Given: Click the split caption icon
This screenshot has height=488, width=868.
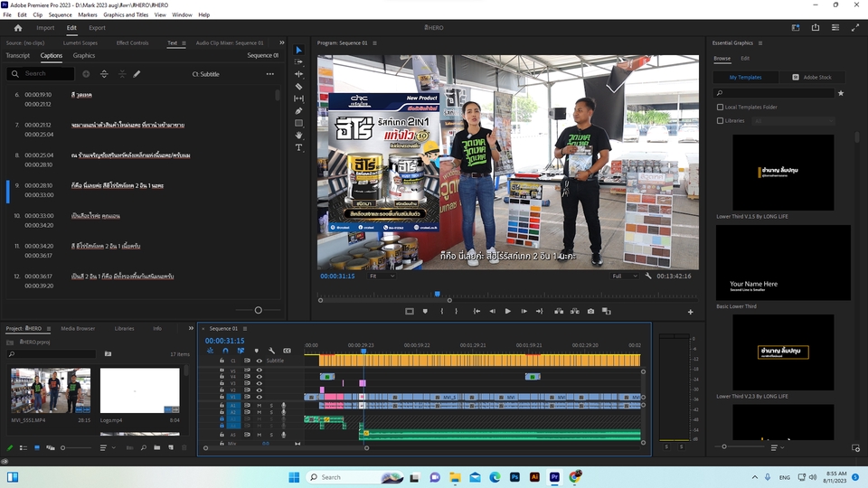Looking at the screenshot, I should click(x=104, y=73).
